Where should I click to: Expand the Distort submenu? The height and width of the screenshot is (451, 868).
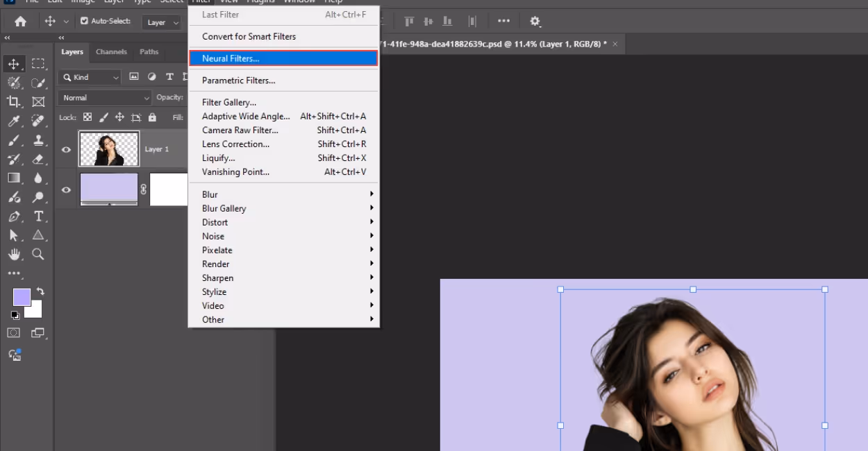point(284,222)
